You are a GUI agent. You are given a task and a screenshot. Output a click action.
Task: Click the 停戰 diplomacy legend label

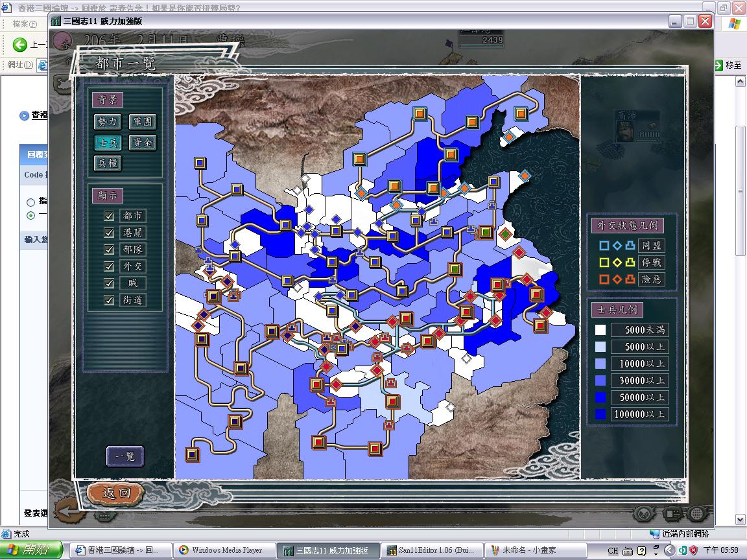(652, 262)
